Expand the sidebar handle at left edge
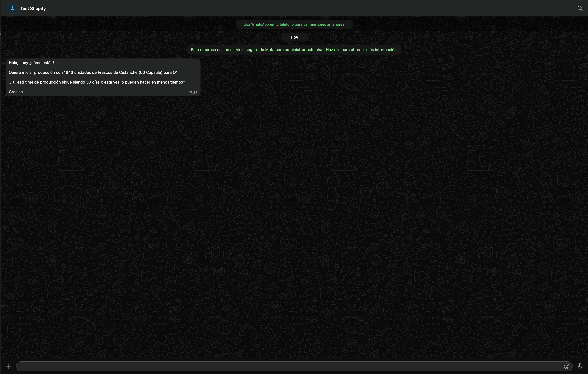 tap(1, 34)
